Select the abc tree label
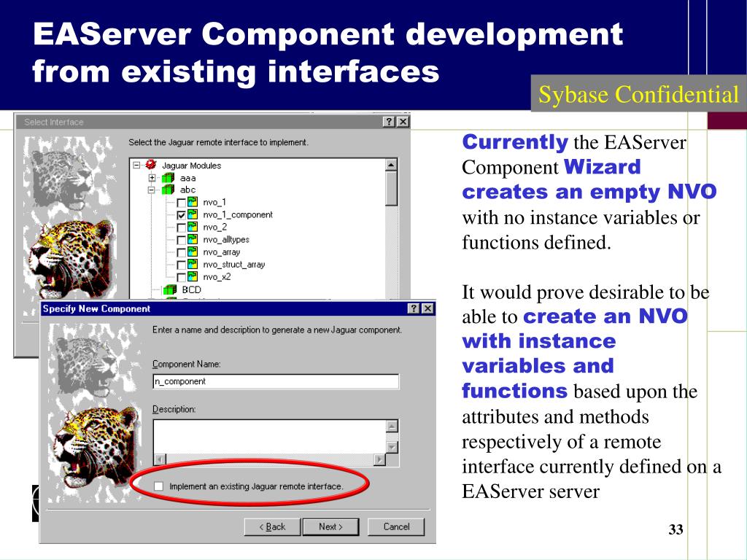Viewport: 747px width, 560px height. [187, 190]
